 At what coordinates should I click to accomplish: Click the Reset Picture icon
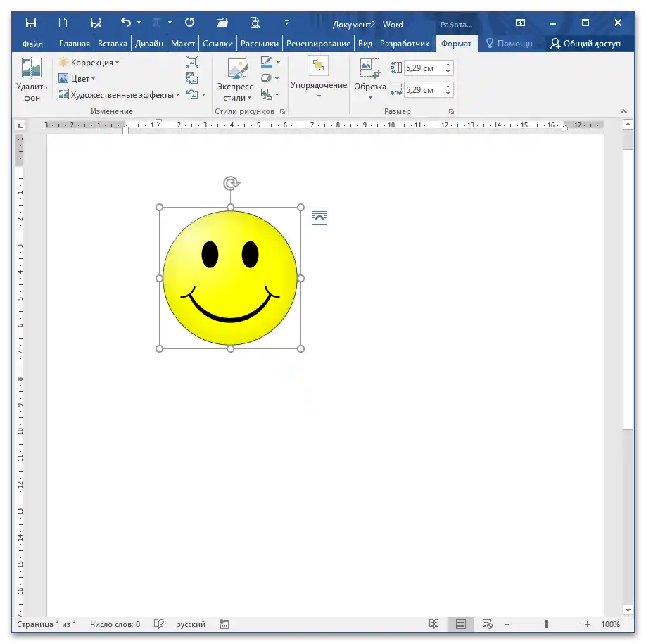tap(192, 94)
